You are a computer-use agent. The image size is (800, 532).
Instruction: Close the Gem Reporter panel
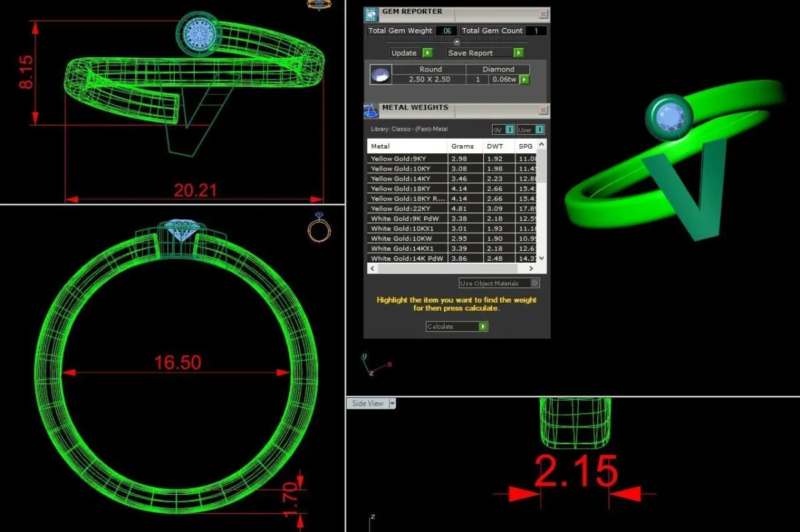coord(543,14)
